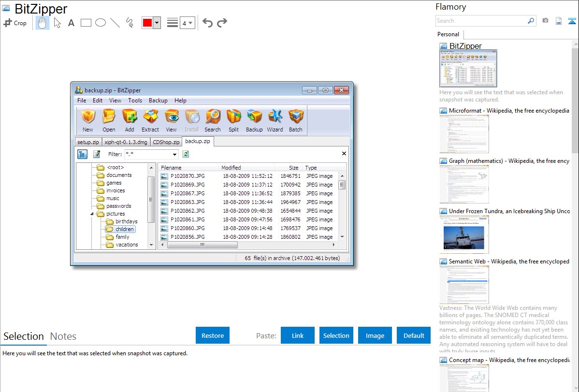Click the document page icon in Flamory header
579x392 pixels.
point(559,21)
